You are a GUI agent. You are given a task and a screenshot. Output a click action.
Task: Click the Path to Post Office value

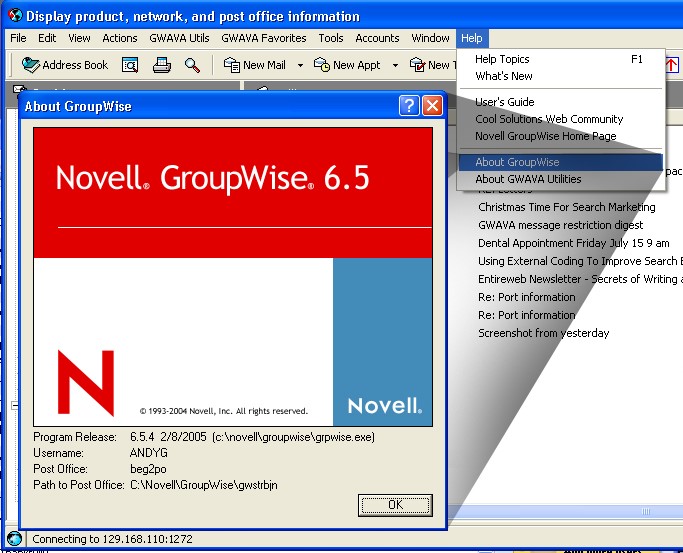[203, 485]
